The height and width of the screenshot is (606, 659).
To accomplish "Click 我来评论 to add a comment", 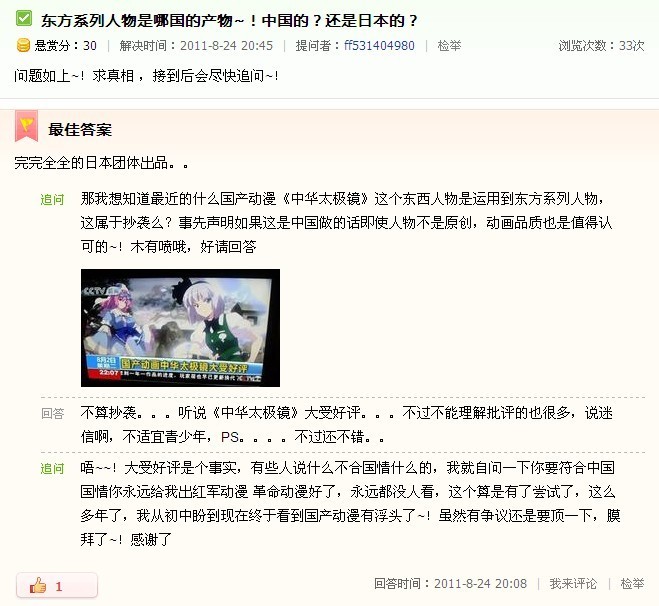I will 573,583.
